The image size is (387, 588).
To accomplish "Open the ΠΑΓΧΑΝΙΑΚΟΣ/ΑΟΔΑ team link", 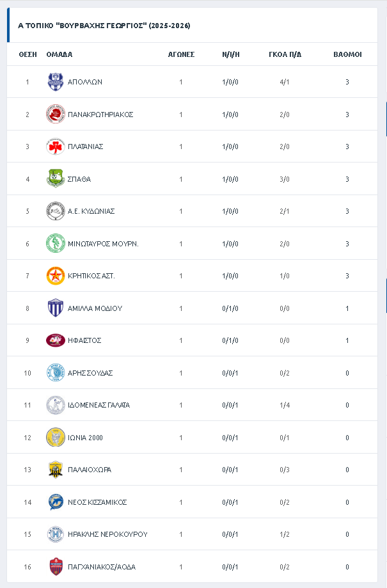I will pos(101,567).
